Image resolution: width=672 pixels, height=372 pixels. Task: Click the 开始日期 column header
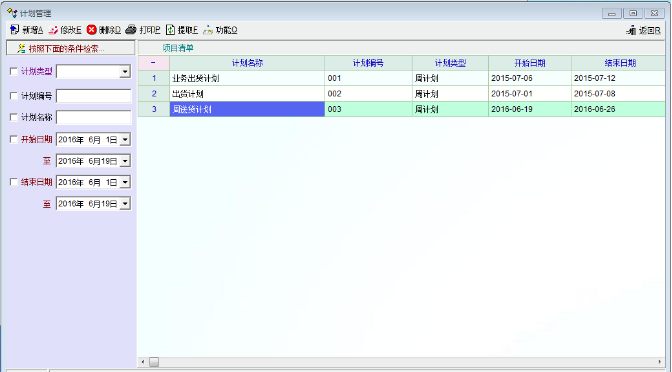[x=530, y=63]
